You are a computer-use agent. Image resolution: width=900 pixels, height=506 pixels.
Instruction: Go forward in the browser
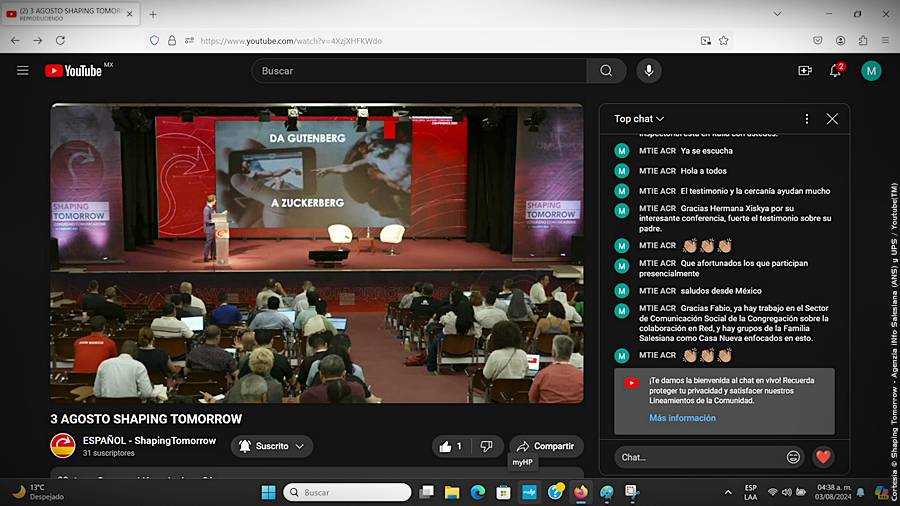[38, 41]
